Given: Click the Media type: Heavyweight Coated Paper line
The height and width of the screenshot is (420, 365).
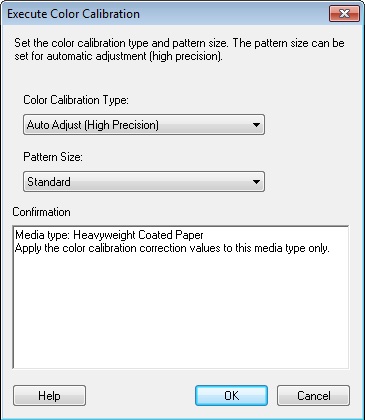Looking at the screenshot, I should (109, 235).
